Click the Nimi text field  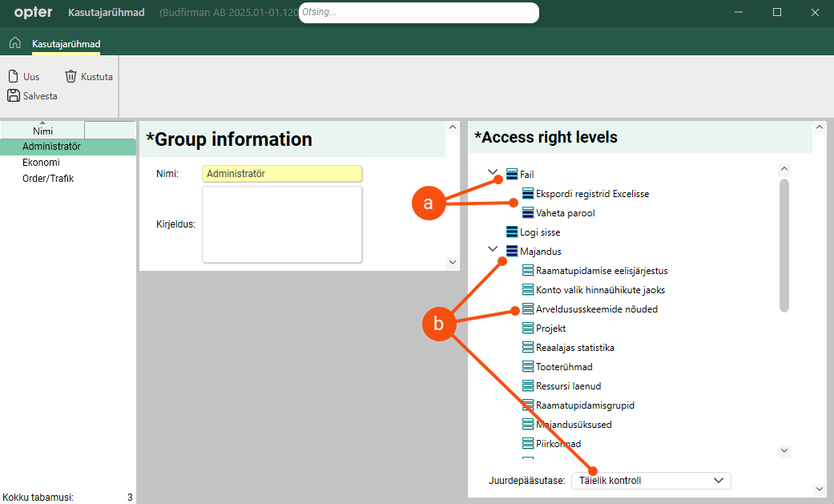282,173
